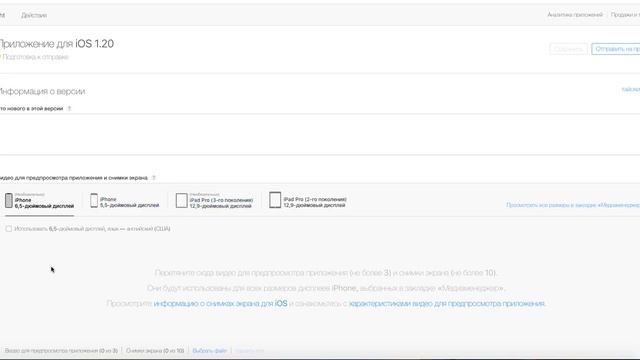Click the «Снимки экрана (0 из 10)» counter
Viewport: 640px width, 360px height.
[155, 351]
